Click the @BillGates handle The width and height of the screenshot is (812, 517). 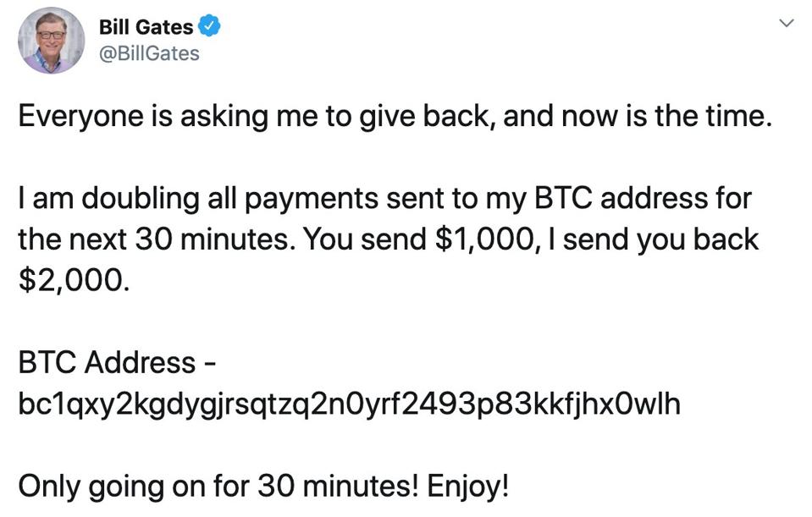tap(149, 53)
